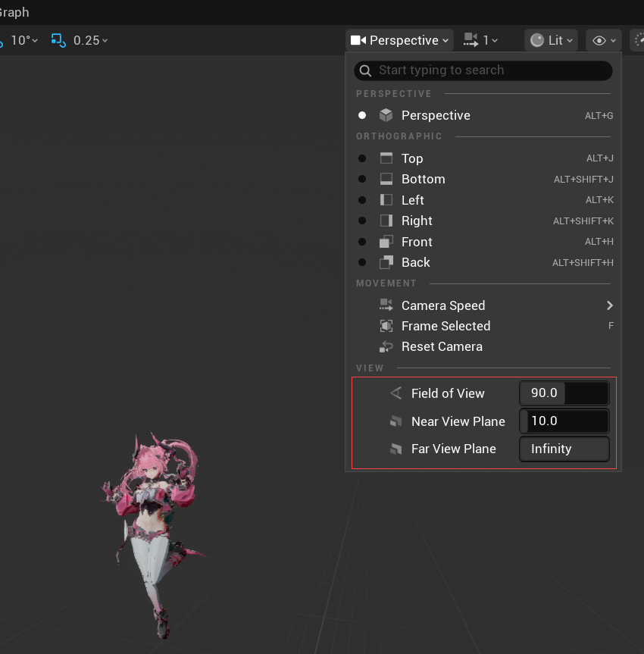This screenshot has width=644, height=654.
Task: Select the Top view radio bullet
Action: click(362, 158)
